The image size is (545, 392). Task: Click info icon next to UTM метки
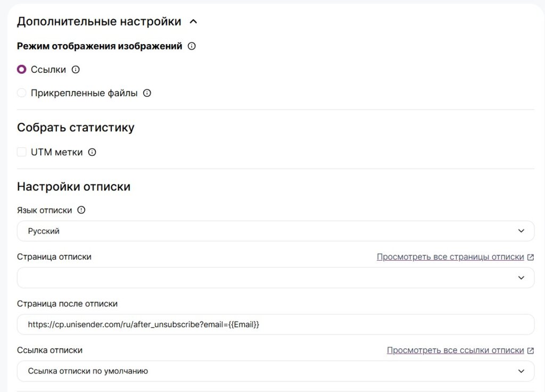tap(92, 153)
